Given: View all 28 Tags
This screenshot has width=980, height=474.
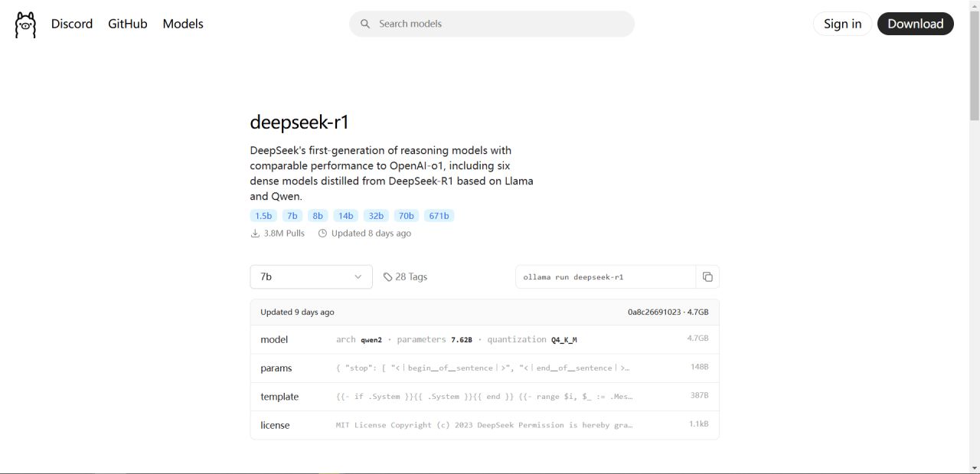Looking at the screenshot, I should point(405,276).
